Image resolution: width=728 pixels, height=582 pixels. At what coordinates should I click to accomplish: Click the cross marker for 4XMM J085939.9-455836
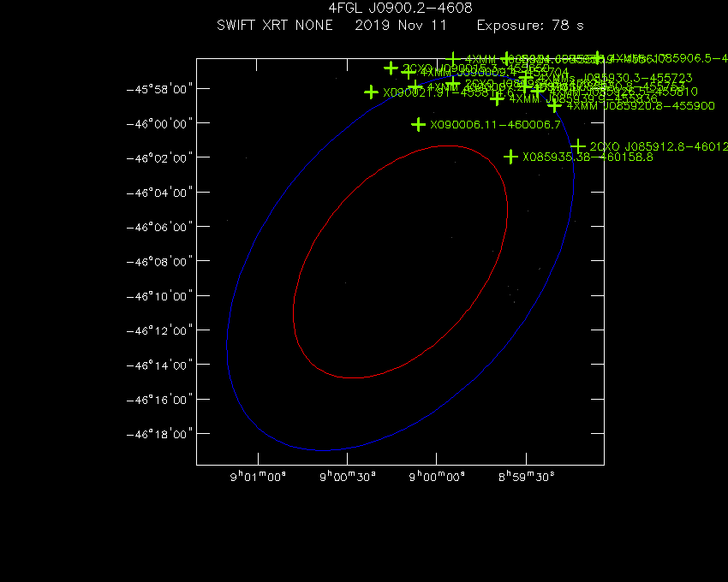tap(498, 98)
